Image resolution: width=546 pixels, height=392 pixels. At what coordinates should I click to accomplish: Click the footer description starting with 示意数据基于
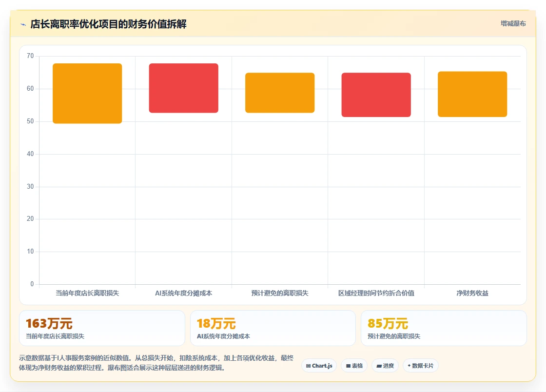(156, 363)
